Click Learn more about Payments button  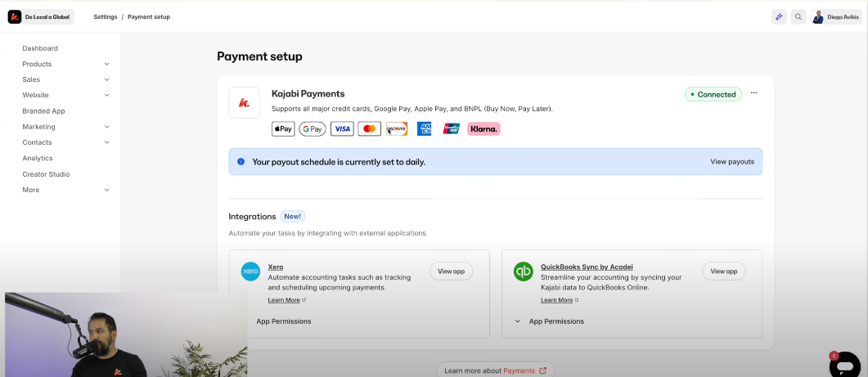coord(496,370)
